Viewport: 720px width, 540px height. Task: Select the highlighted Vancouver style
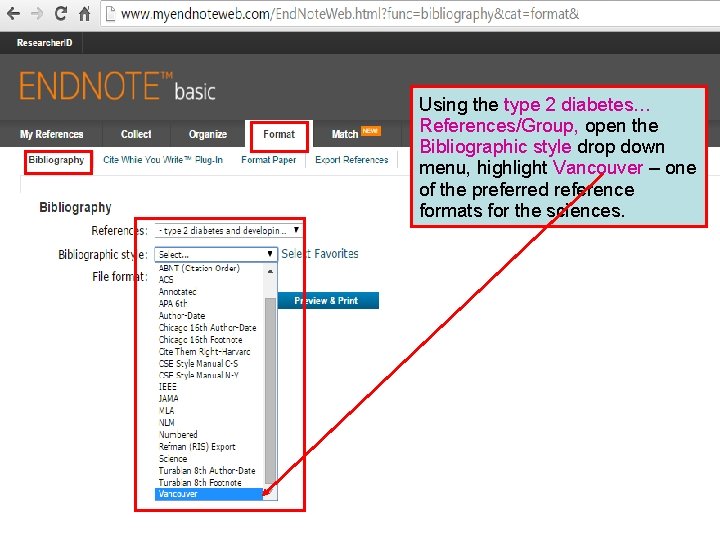click(x=209, y=494)
